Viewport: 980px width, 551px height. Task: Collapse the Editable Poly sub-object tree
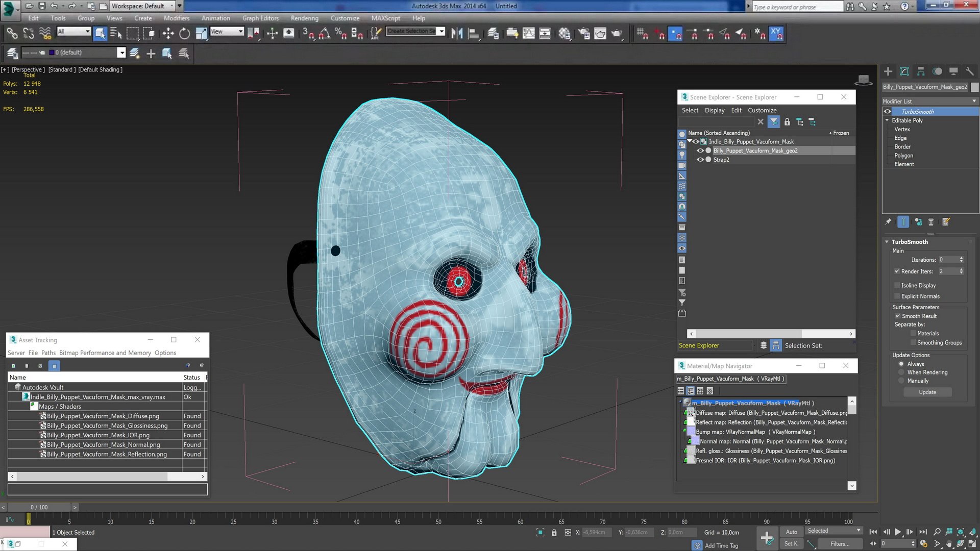(x=887, y=120)
